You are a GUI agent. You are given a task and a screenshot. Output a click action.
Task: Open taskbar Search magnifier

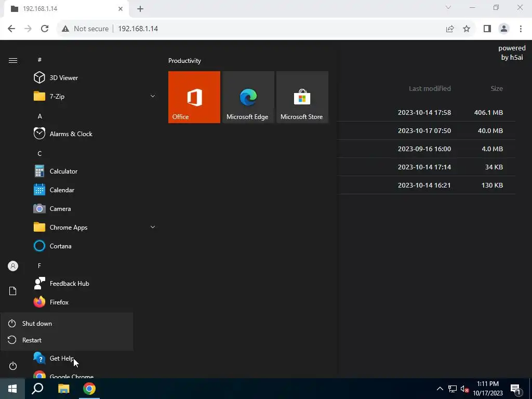coord(37,389)
